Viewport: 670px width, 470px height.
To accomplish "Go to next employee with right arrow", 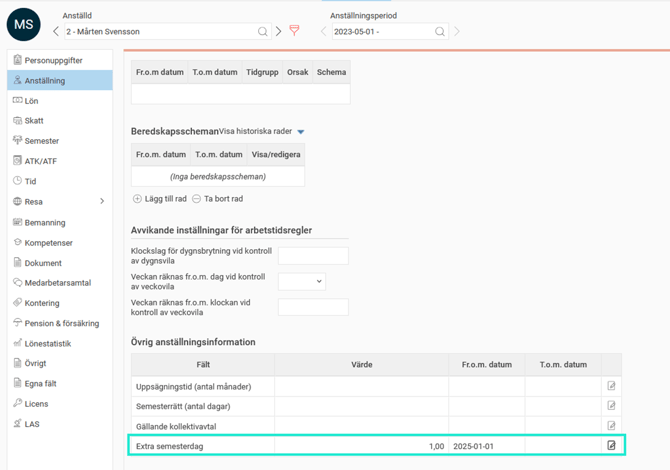I will [x=279, y=32].
